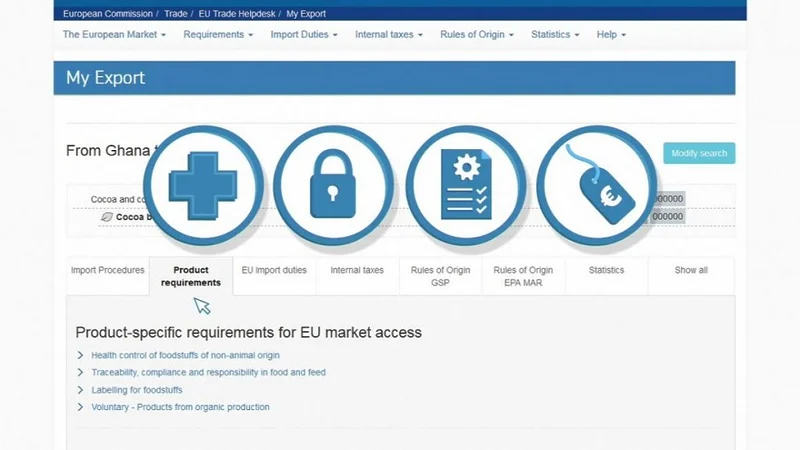Expand the Voluntary organic production chevron
This screenshot has height=450, width=800.
click(80, 407)
